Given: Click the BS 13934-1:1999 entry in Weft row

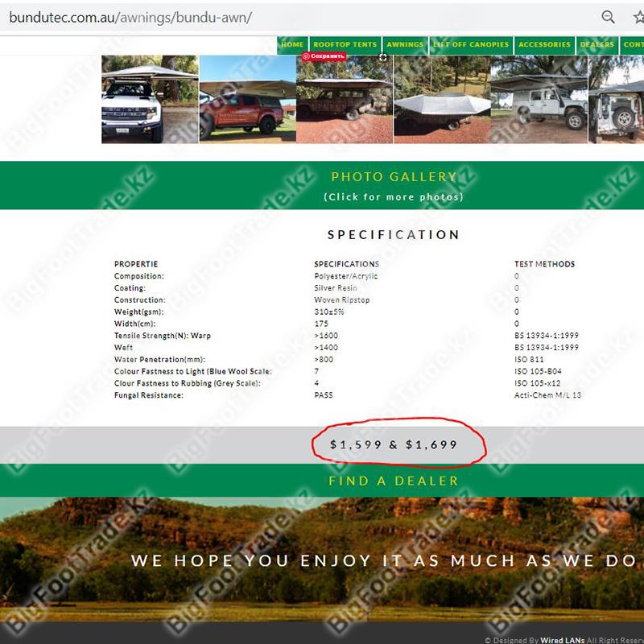Looking at the screenshot, I should click(547, 348).
